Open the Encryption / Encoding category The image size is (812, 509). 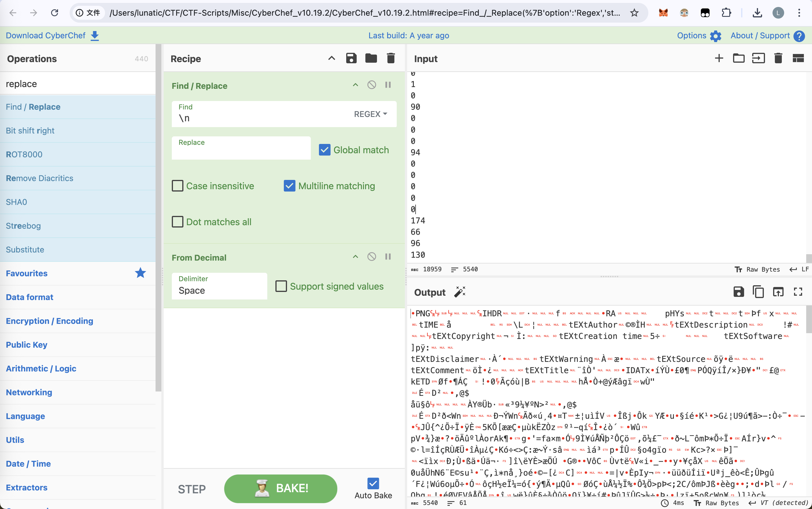[x=50, y=321]
